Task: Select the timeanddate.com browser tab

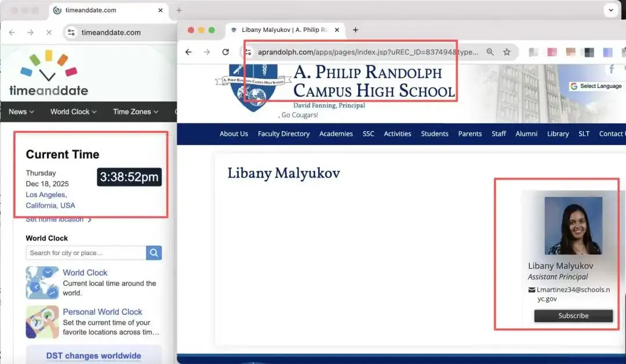Action: coord(108,10)
